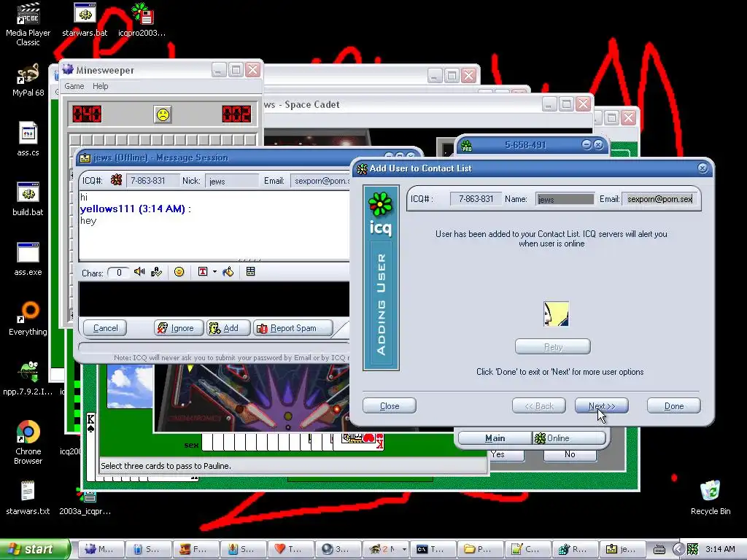Click ICQ flower in Add User title bar
This screenshot has width=747, height=560.
coord(362,168)
